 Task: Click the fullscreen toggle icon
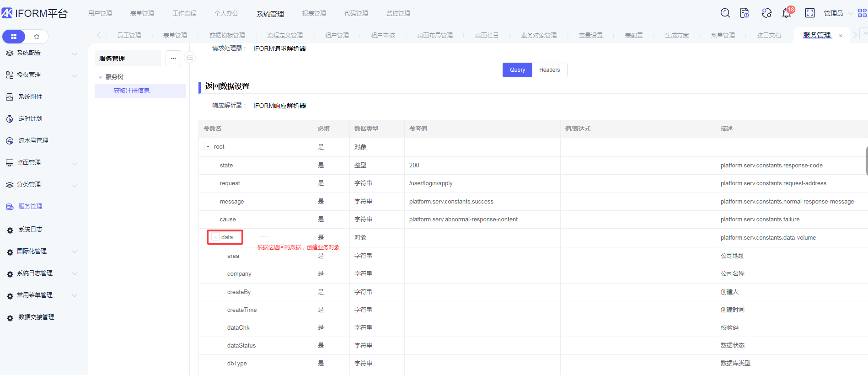click(x=809, y=13)
